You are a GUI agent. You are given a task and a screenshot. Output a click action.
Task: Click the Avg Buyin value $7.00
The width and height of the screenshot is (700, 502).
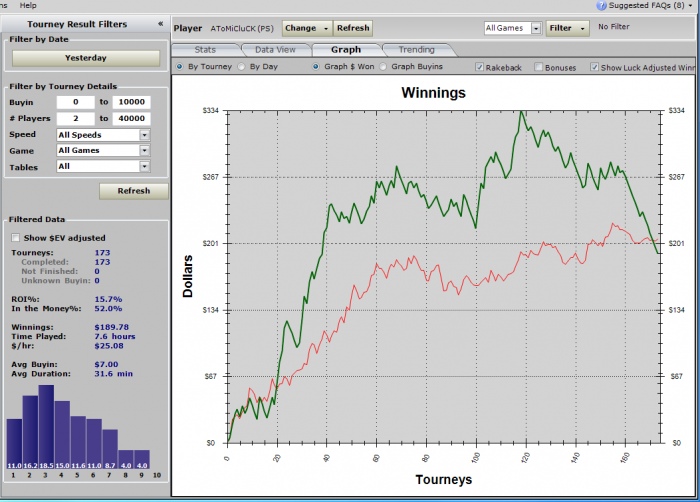coord(106,364)
